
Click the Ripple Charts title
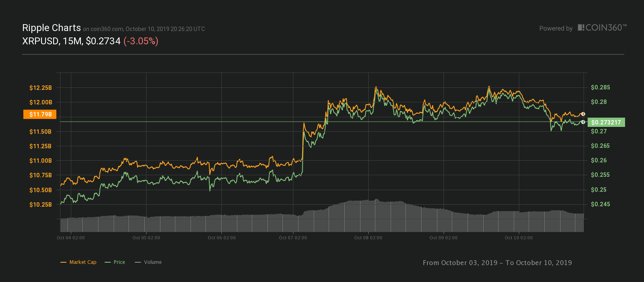[52, 28]
